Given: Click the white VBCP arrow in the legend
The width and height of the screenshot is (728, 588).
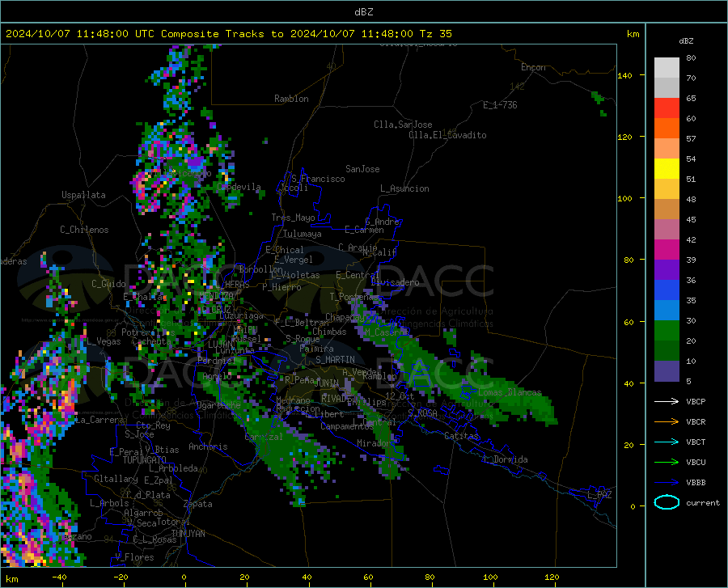Looking at the screenshot, I should tap(667, 401).
